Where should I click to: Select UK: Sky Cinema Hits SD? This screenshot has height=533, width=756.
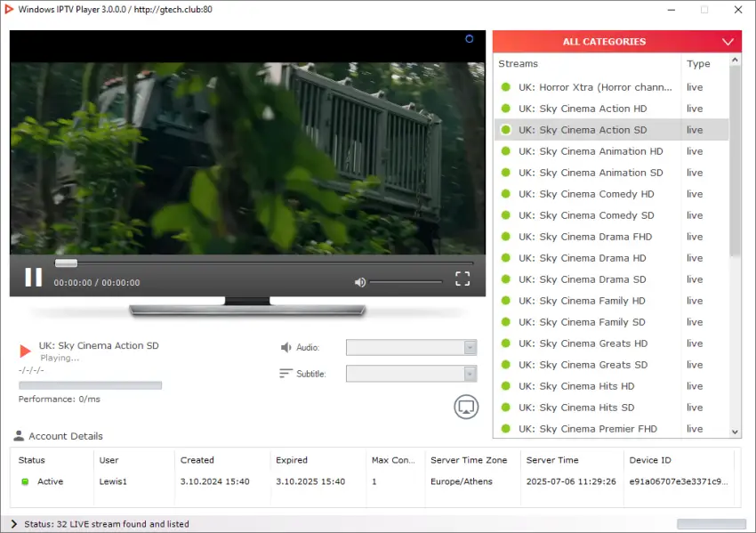pyautogui.click(x=611, y=408)
